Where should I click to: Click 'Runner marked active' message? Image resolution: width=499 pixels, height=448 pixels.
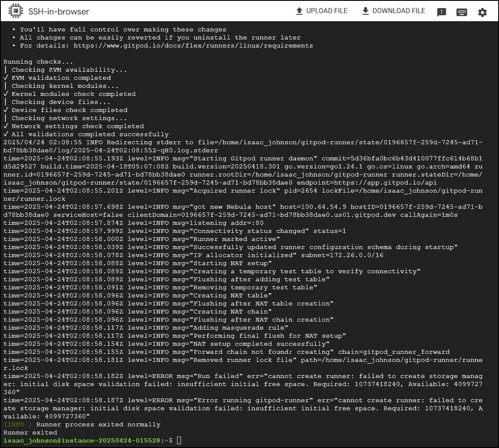(x=235, y=239)
